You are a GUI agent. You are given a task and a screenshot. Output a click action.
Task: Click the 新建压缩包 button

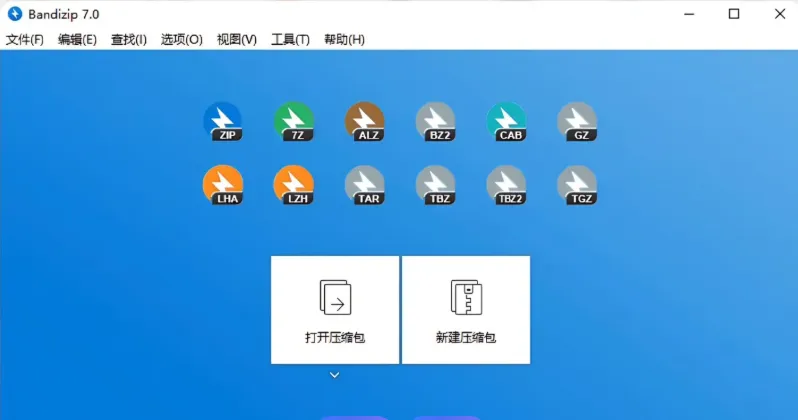tap(466, 310)
